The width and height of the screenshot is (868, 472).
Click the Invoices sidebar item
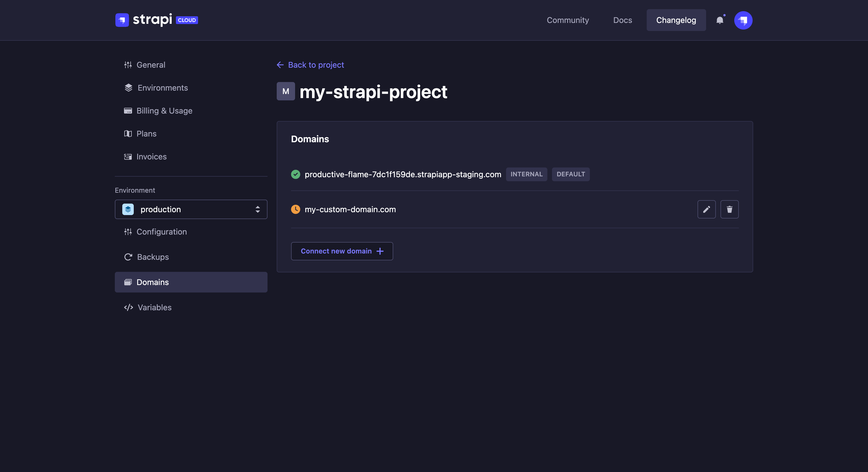tap(152, 156)
